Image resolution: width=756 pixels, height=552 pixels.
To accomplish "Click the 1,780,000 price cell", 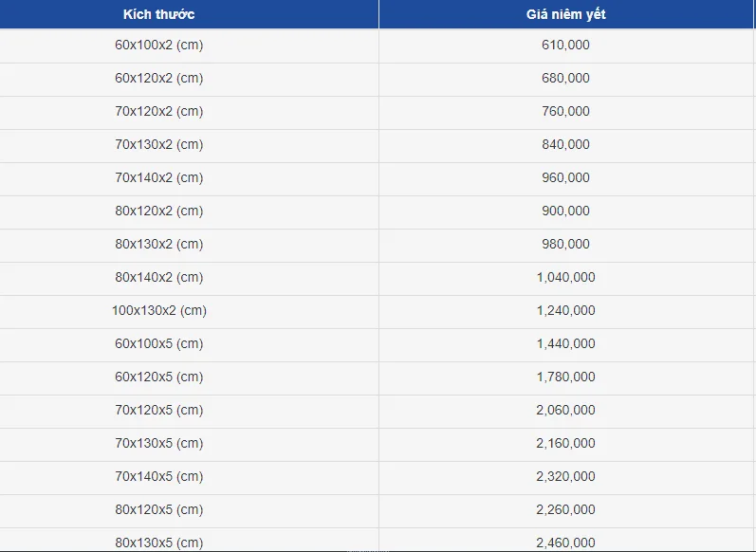I will 566,377.
